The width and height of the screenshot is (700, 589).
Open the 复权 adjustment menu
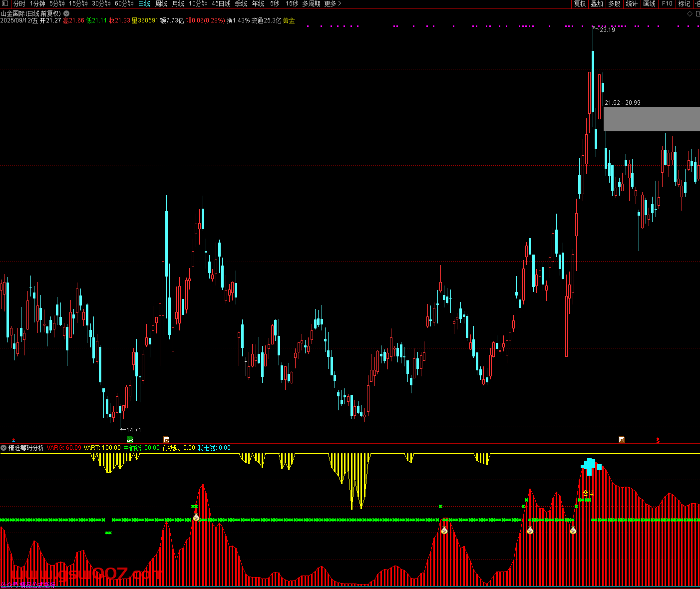pyautogui.click(x=580, y=3)
